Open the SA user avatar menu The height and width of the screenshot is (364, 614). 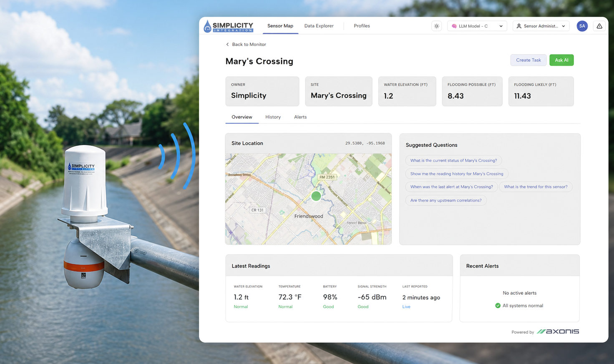pyautogui.click(x=582, y=26)
